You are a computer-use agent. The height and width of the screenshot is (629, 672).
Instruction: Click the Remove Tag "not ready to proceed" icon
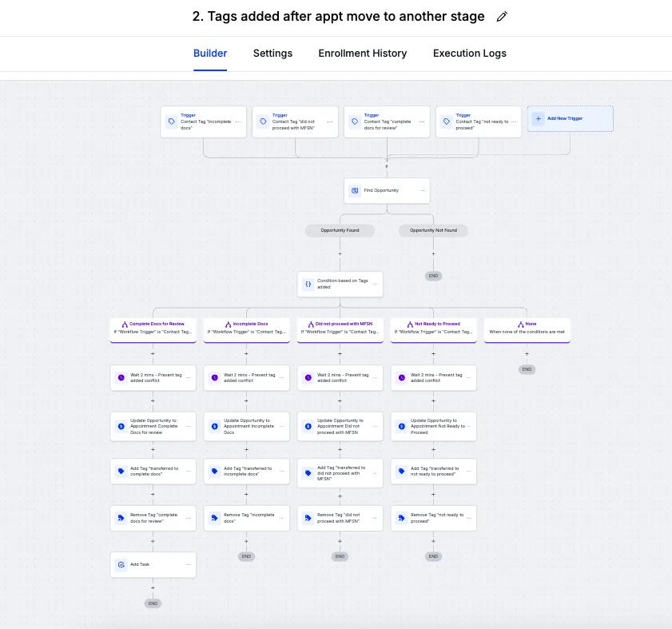[401, 518]
